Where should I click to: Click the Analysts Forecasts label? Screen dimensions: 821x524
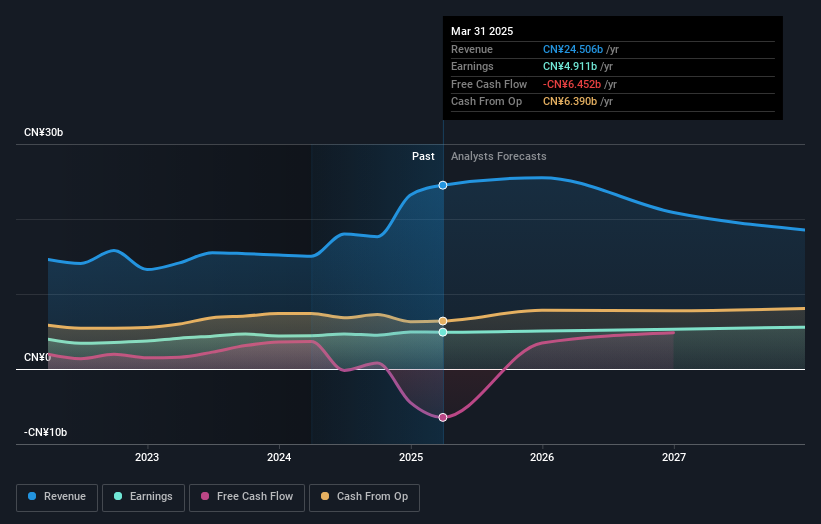tap(498, 157)
